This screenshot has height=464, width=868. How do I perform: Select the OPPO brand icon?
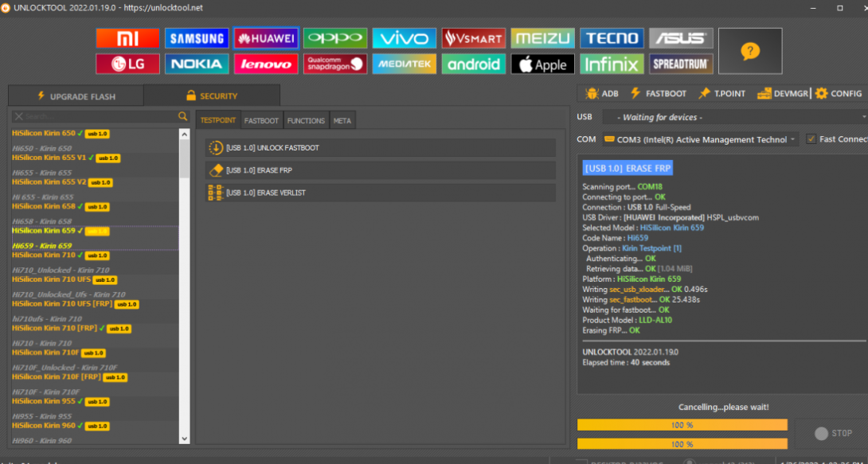tap(335, 38)
